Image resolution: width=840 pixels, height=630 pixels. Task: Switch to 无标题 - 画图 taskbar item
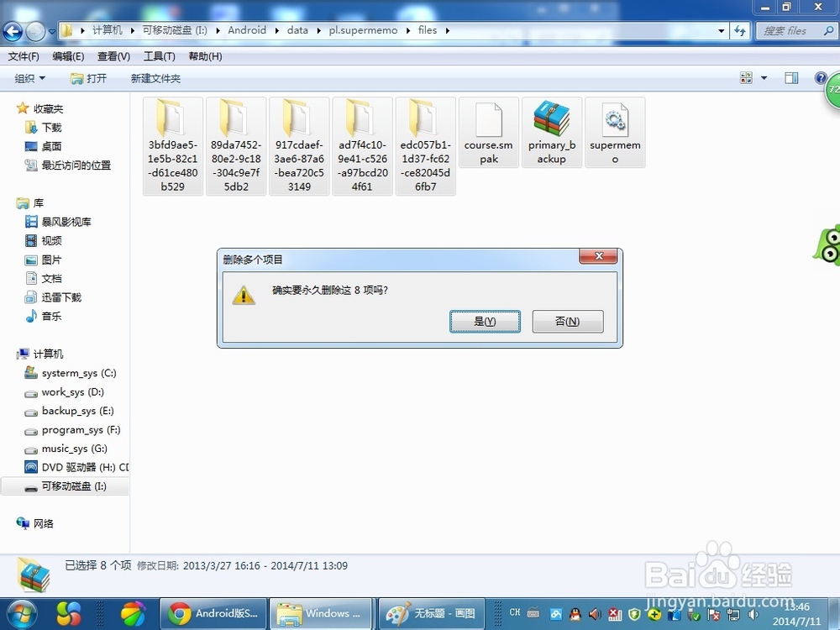point(432,613)
